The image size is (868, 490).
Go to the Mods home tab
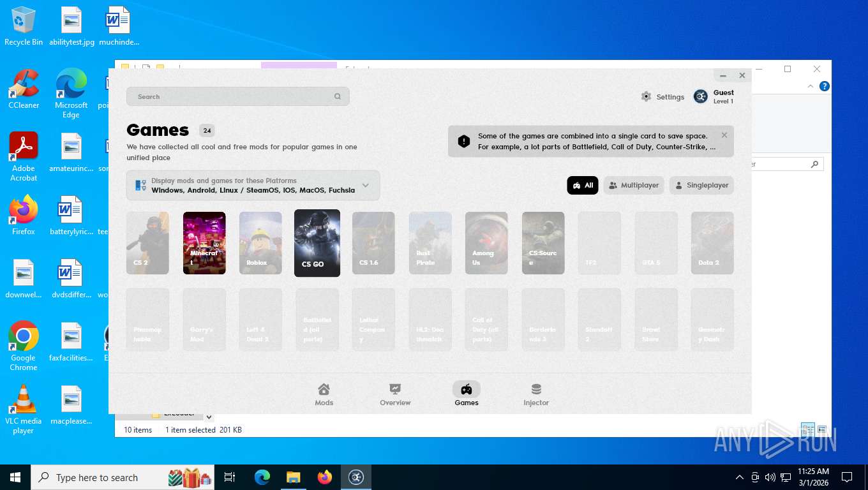(x=324, y=394)
